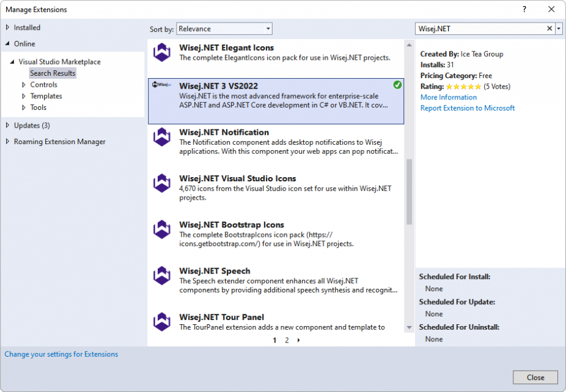
Task: Open the More Information link
Action: [x=448, y=97]
